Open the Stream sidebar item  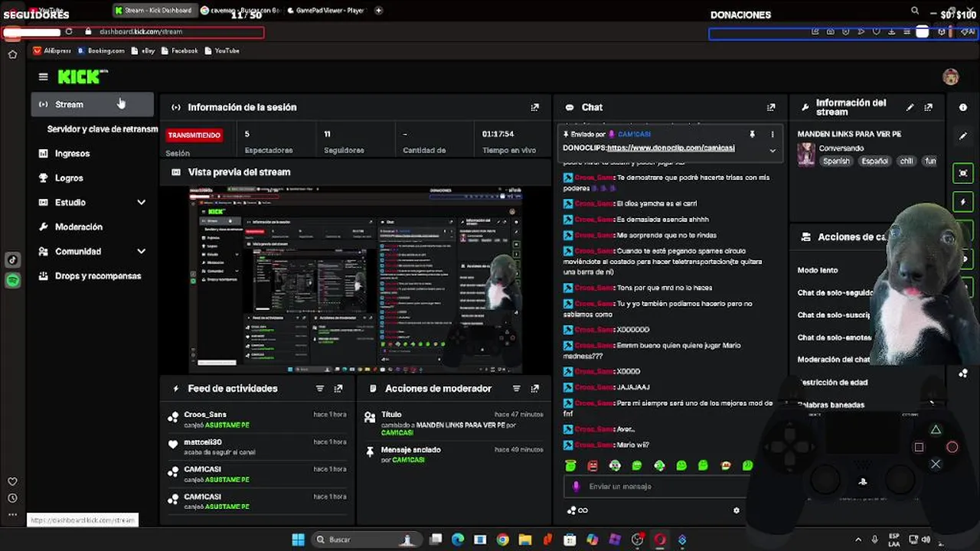[92, 105]
